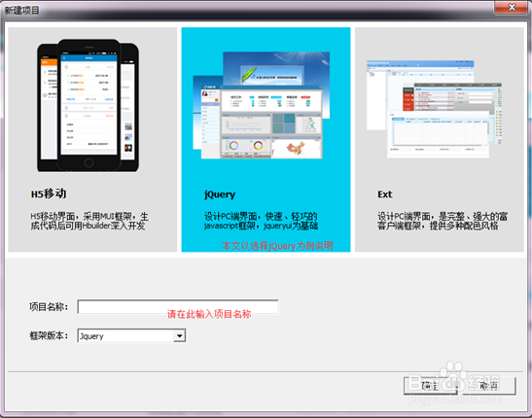Viewport: 532px width, 418px height.
Task: Open the 框架版本 dropdown arrow
Action: (x=180, y=336)
